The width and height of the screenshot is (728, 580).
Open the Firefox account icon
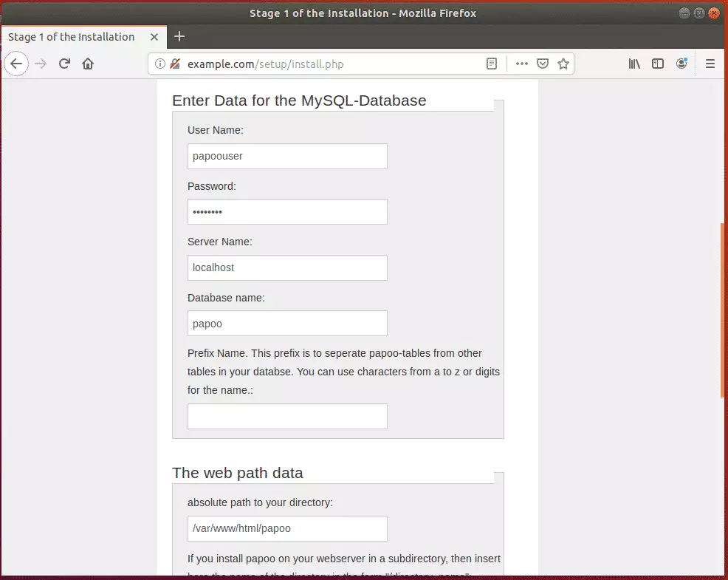click(x=681, y=64)
